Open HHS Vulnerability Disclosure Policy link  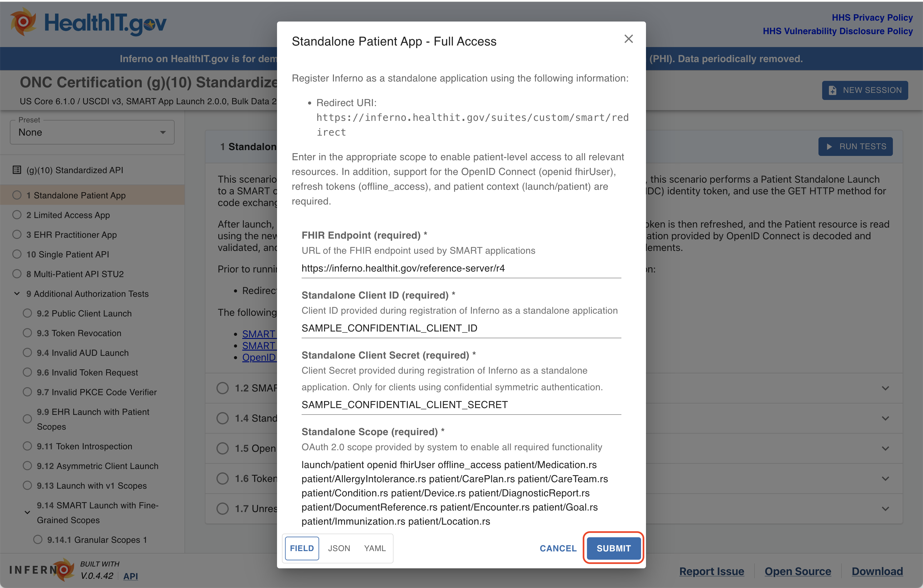[x=838, y=31]
